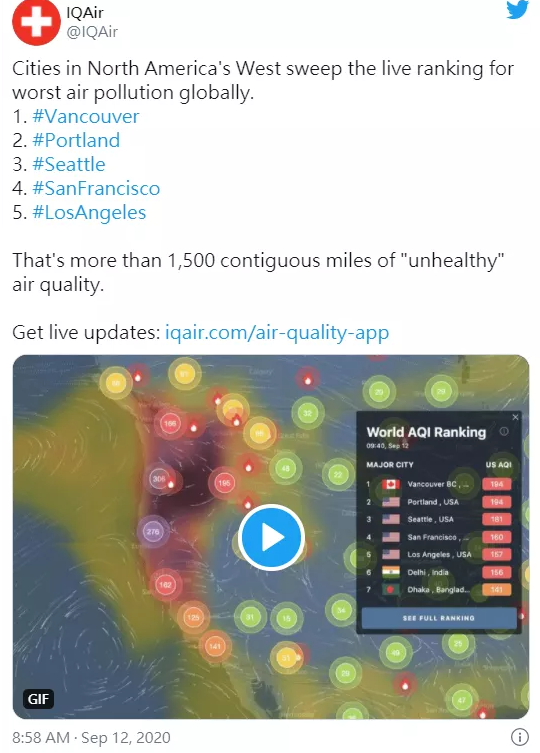Click the IQAir profile avatar
The height and width of the screenshot is (753, 540).
point(36,22)
